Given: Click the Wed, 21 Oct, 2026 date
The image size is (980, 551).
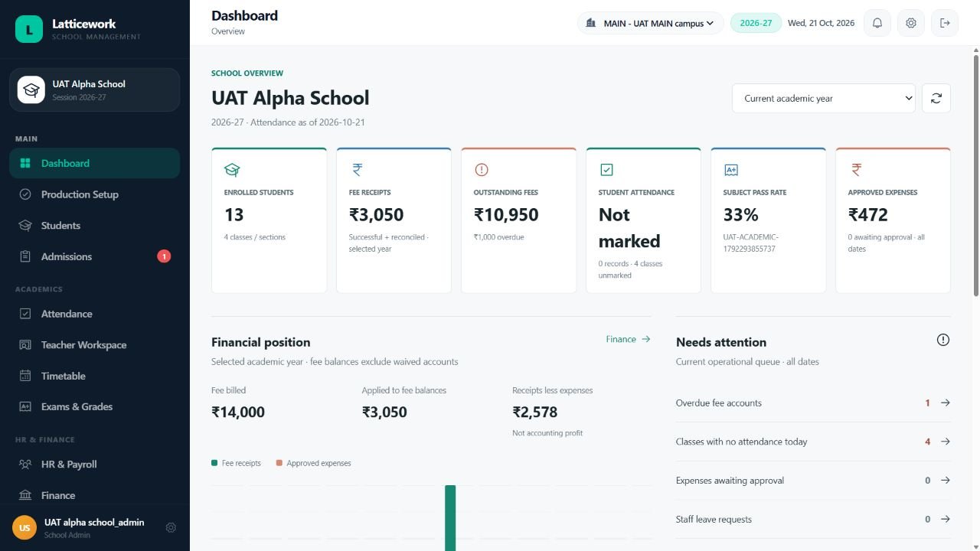Looking at the screenshot, I should 821,23.
